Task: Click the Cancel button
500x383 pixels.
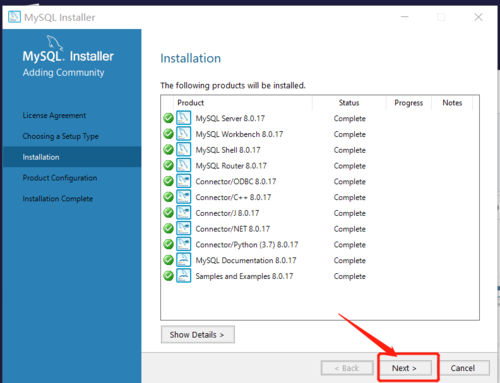Action: 463,368
